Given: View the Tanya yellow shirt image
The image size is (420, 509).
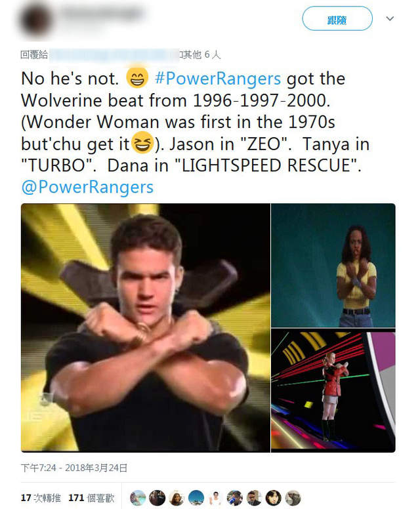Looking at the screenshot, I should point(333,265).
